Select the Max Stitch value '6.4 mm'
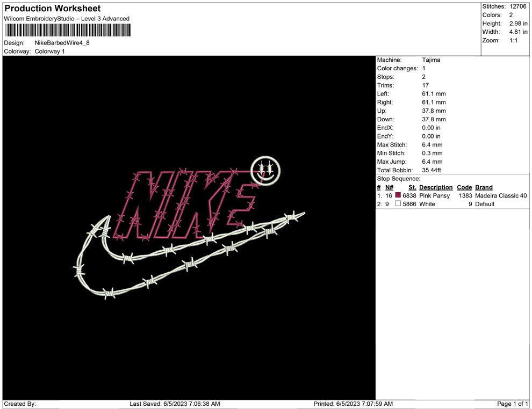 (x=432, y=145)
